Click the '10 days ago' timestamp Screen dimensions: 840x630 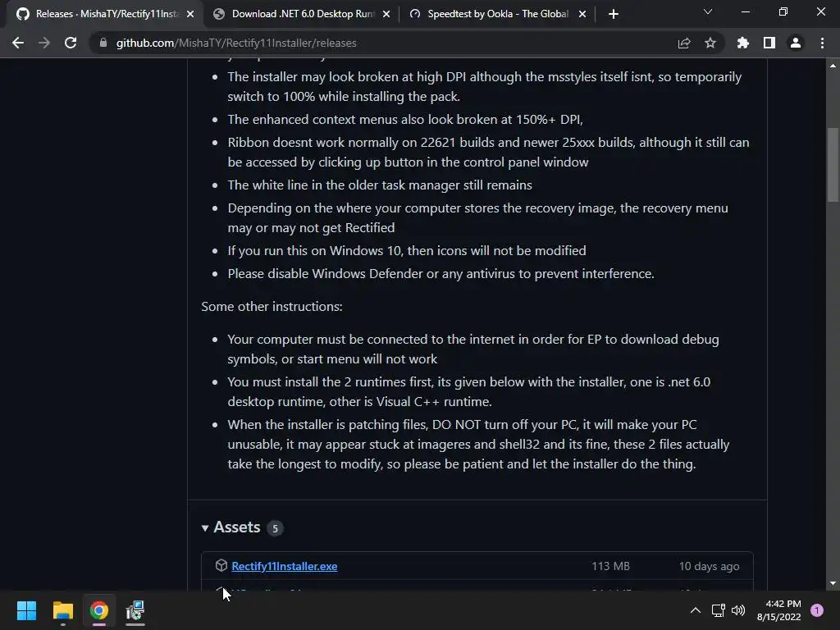coord(710,566)
